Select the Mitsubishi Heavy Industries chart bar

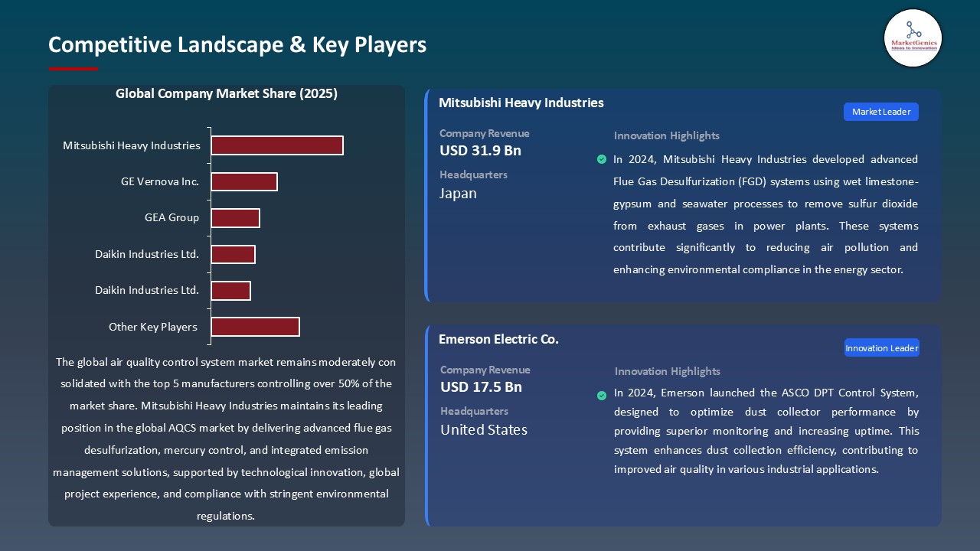pyautogui.click(x=277, y=145)
